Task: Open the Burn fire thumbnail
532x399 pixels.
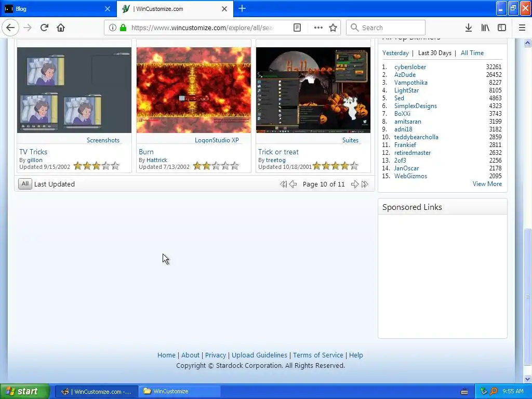Action: (194, 90)
